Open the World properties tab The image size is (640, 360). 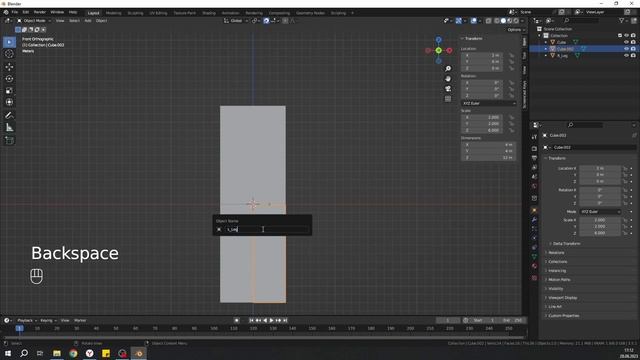534,186
